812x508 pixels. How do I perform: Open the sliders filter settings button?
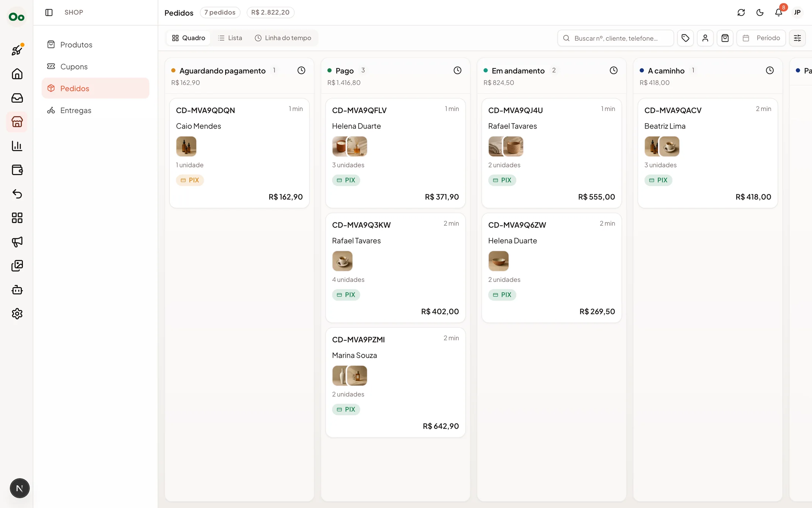pos(797,38)
